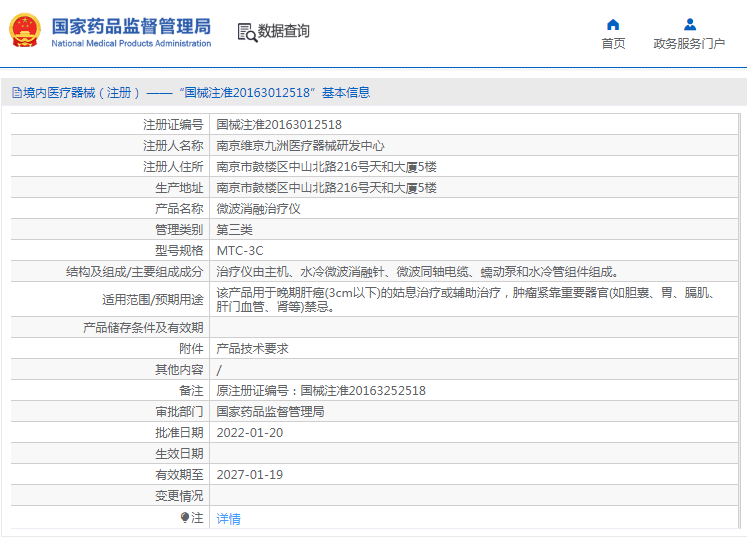The width and height of the screenshot is (747, 548).
Task: Click the 型号规格 row label
Action: [180, 251]
